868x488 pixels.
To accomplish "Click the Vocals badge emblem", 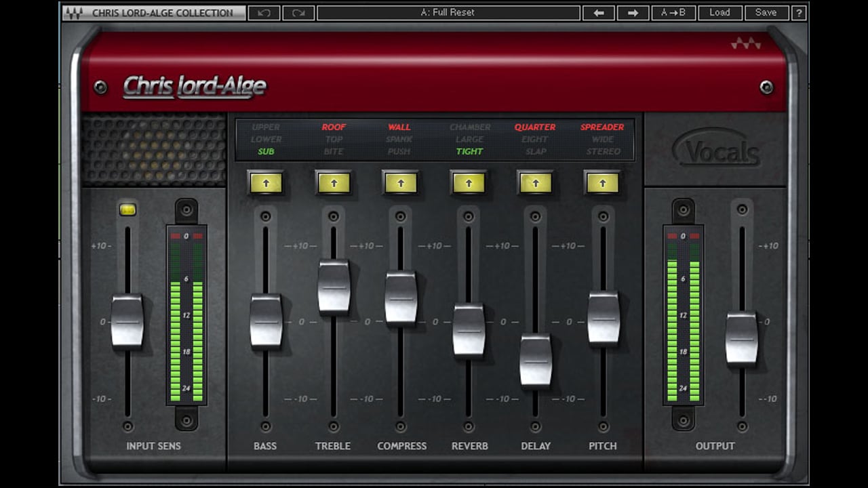I will pos(716,149).
